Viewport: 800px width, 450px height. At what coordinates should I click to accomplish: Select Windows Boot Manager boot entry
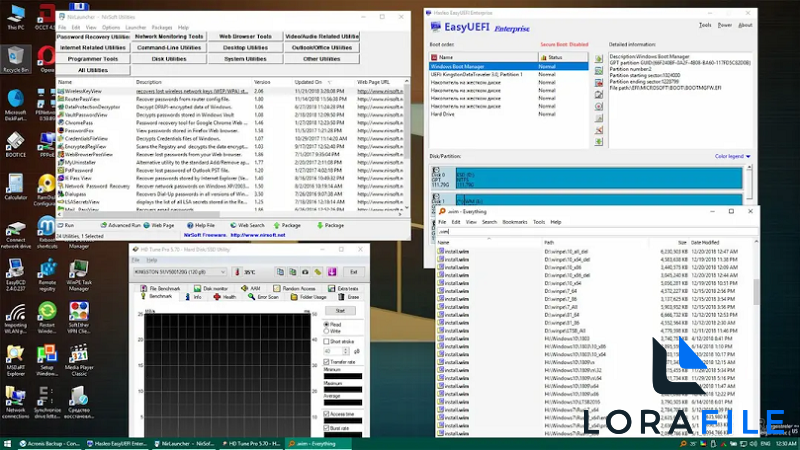point(509,66)
